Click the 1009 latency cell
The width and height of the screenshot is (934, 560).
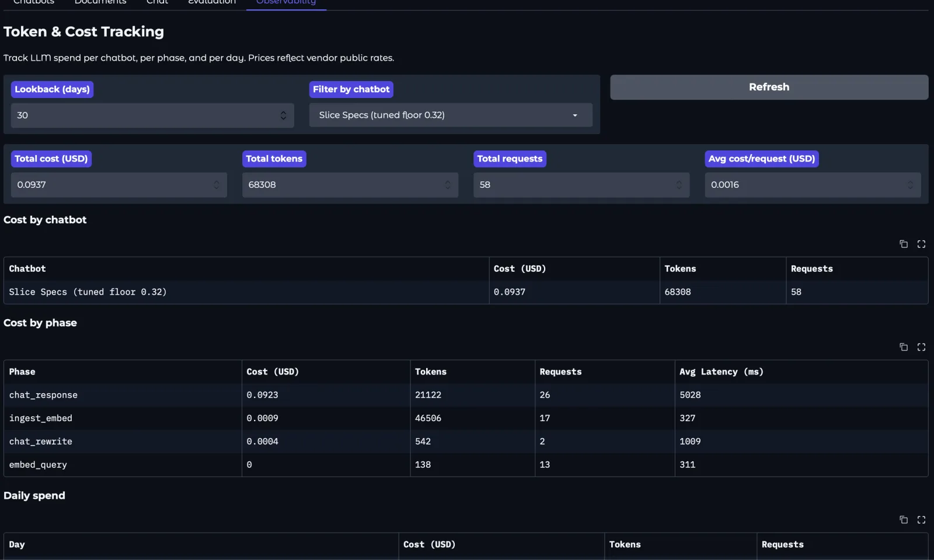pyautogui.click(x=801, y=442)
